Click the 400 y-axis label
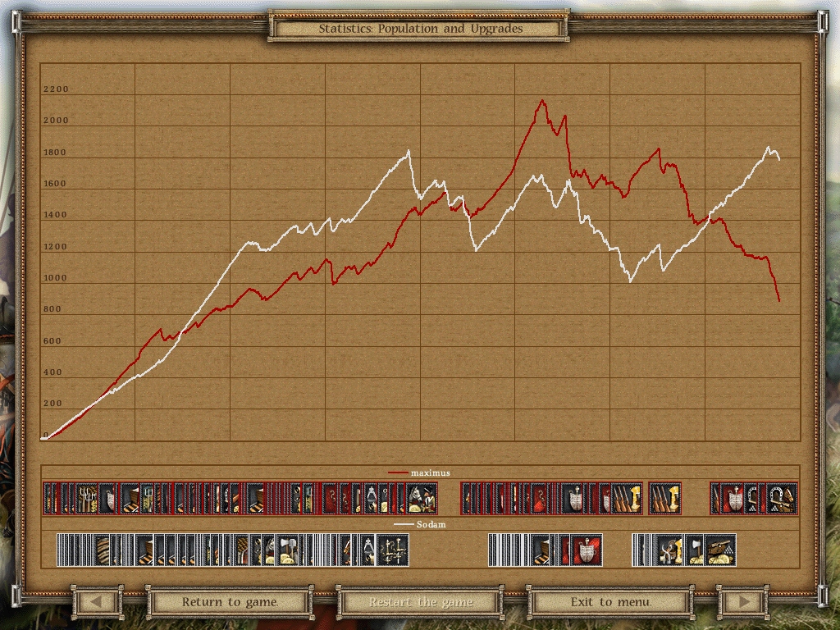The width and height of the screenshot is (840, 630). pyautogui.click(x=52, y=372)
